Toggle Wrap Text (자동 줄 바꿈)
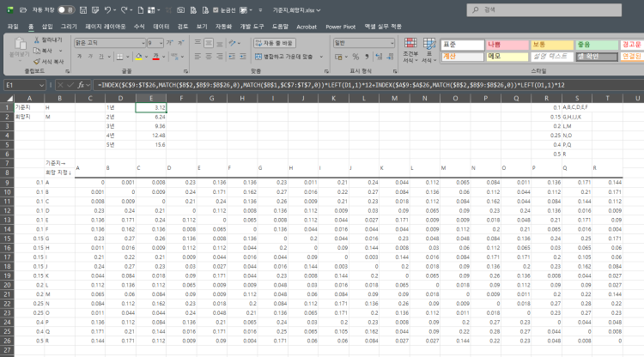This screenshot has height=357, width=644. (x=276, y=42)
